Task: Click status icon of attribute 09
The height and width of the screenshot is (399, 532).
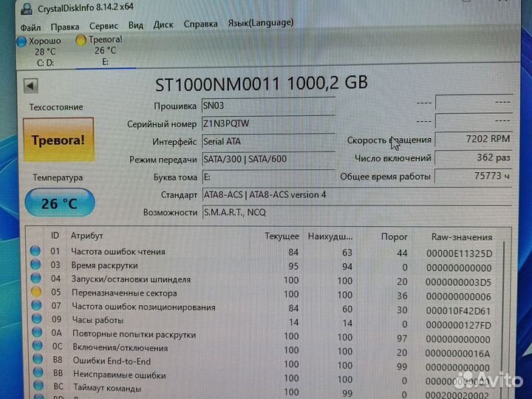Action: 37,318
